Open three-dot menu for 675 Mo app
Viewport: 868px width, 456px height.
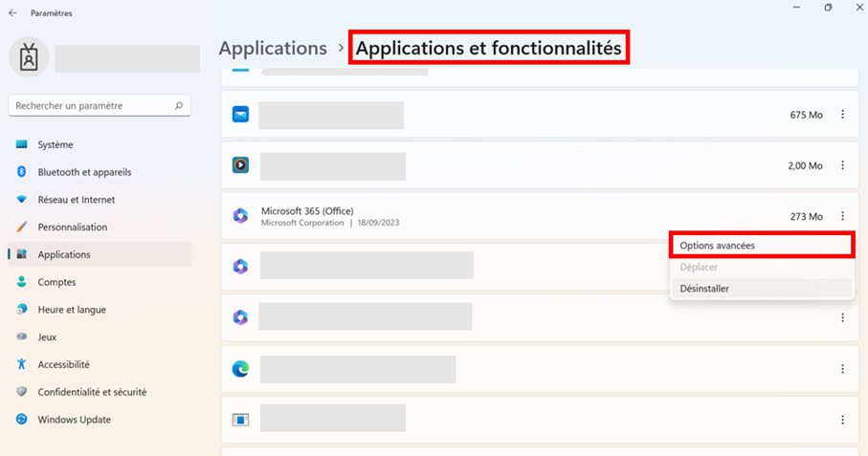click(x=842, y=115)
